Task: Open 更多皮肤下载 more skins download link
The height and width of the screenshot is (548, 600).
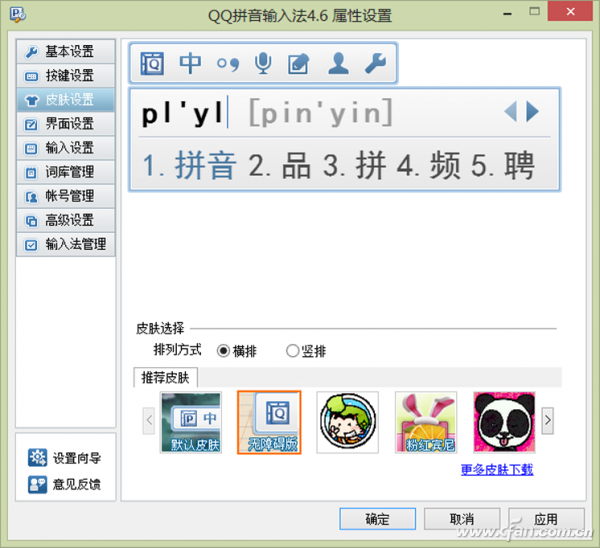Action: [497, 470]
